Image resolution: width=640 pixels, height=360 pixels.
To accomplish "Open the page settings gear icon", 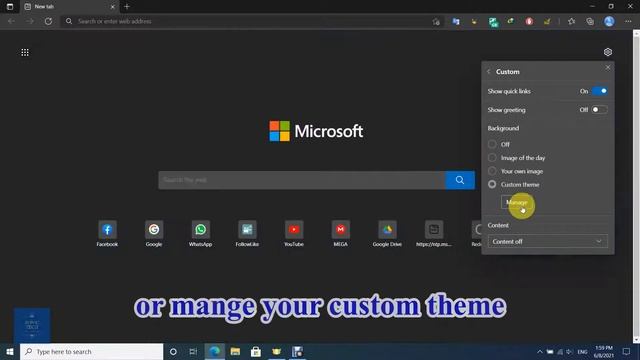I will coord(608,52).
